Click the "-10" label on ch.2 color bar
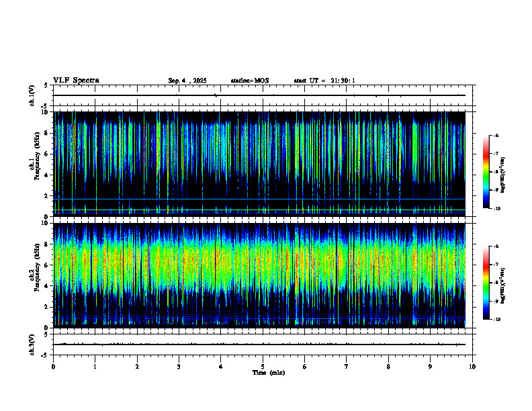 tap(496, 320)
